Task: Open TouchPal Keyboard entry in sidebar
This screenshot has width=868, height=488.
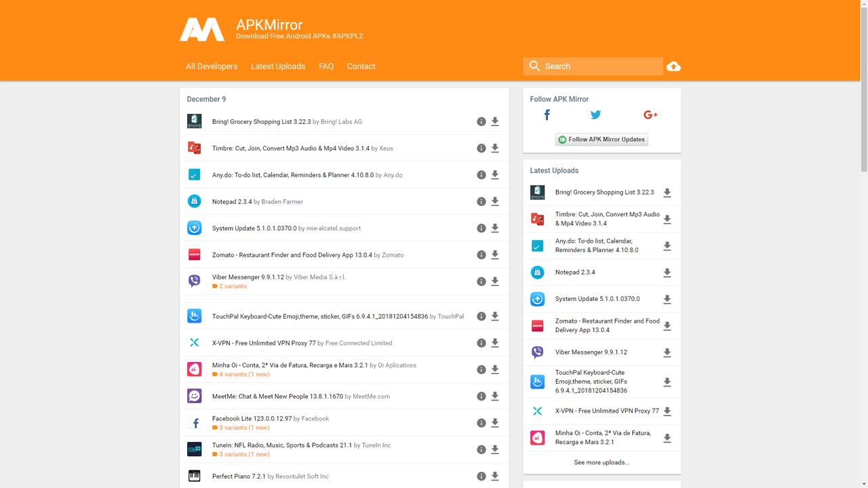Action: coord(591,382)
